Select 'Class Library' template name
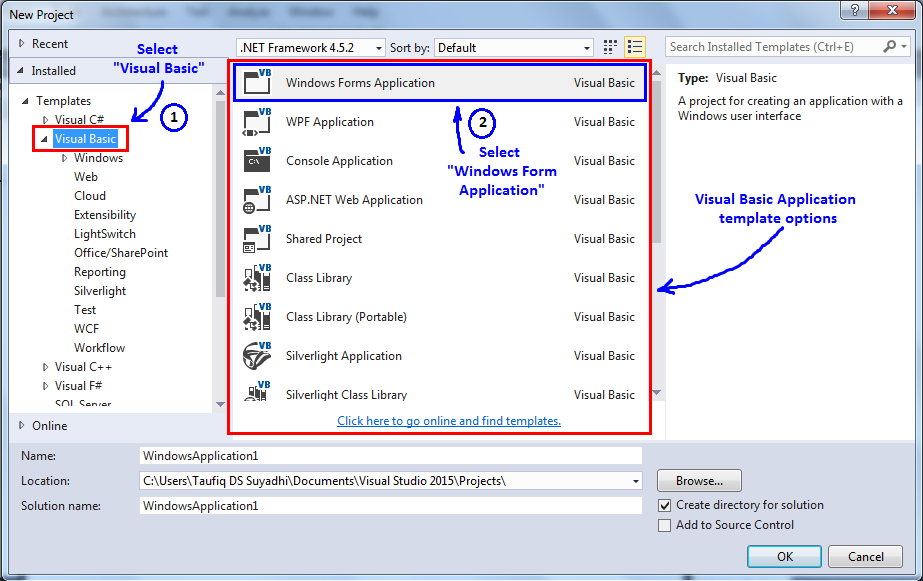This screenshot has height=581, width=923. tap(319, 278)
